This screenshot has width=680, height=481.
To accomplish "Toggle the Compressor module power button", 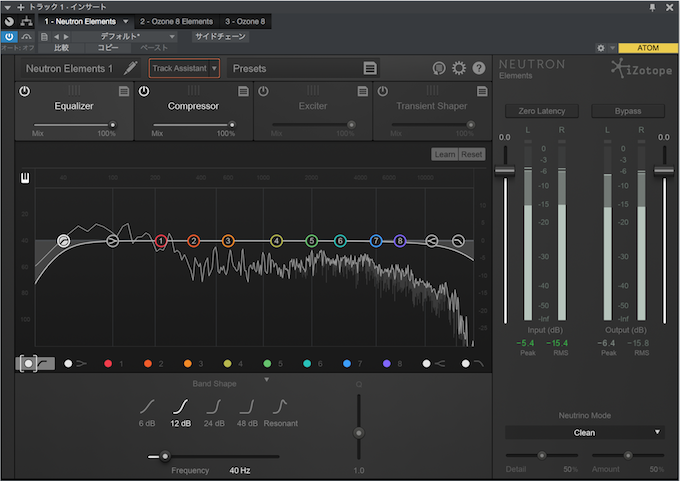I will click(x=144, y=91).
